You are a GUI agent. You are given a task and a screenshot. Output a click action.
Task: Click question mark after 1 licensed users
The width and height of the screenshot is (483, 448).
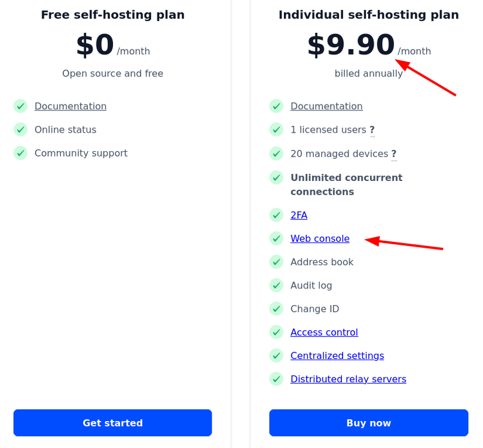pyautogui.click(x=372, y=130)
